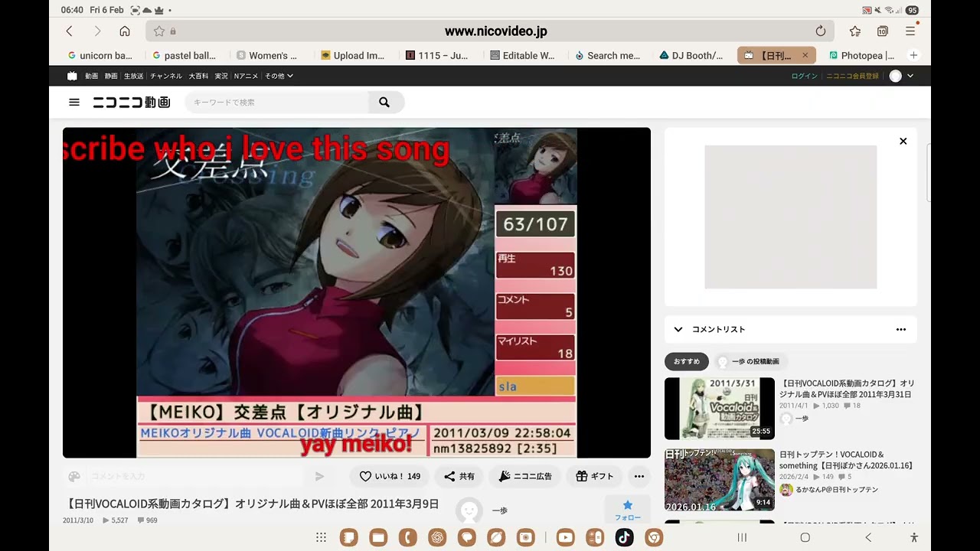Switch to the unicorn ba... tab
Image resolution: width=980 pixels, height=551 pixels.
coord(100,55)
